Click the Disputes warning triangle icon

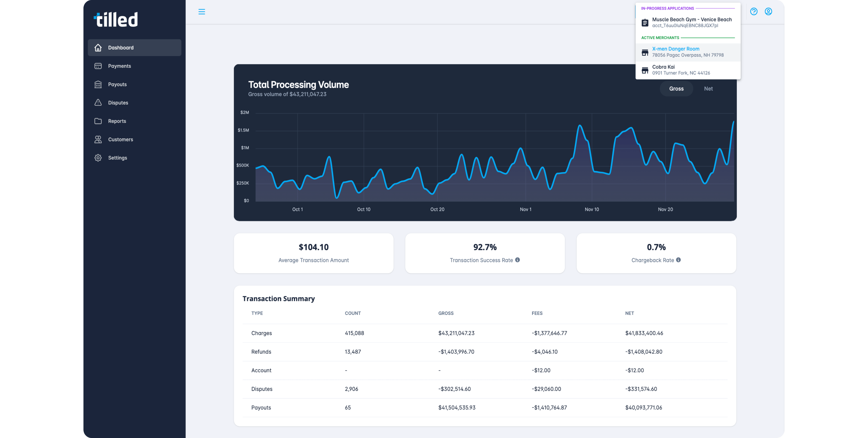click(98, 102)
